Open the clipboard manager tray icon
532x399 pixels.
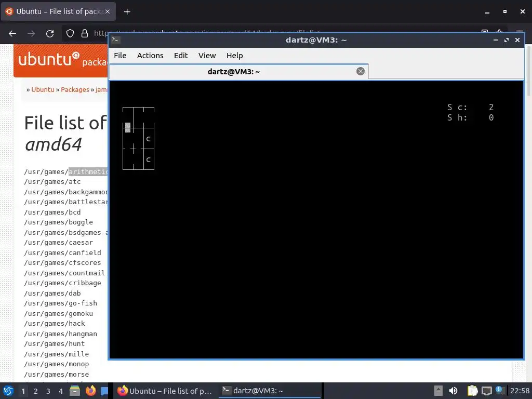point(472,391)
